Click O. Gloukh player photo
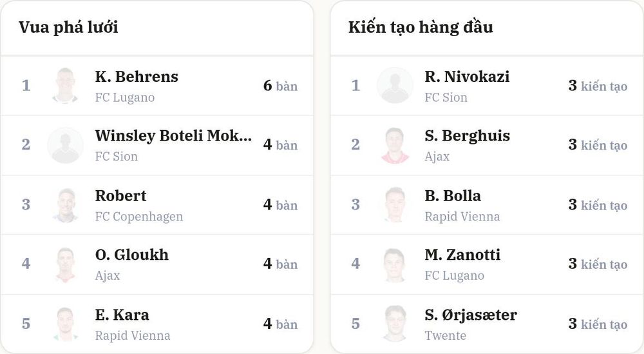Image resolution: width=644 pixels, height=354 pixels. (x=65, y=264)
